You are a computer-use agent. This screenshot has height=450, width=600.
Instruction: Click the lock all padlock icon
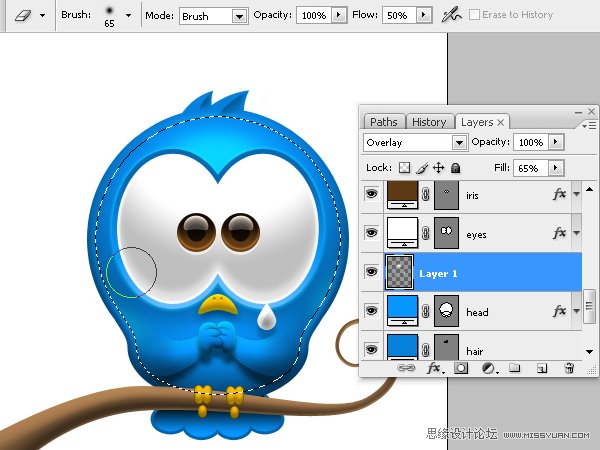455,168
